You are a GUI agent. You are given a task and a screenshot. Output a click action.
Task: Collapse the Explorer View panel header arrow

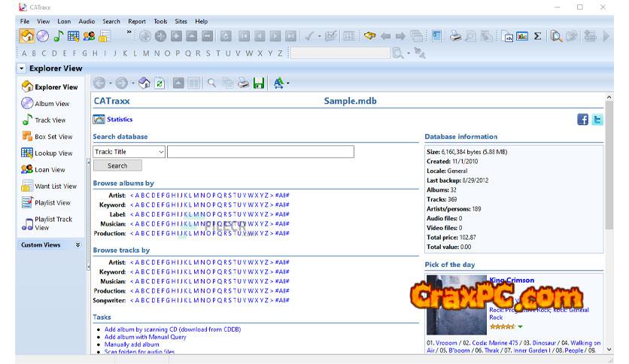coord(22,68)
